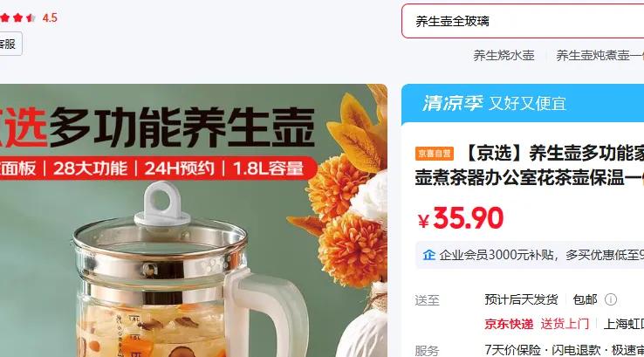Click the 京喜自营 badge
Screen dimensions: 644x357
pyautogui.click(x=434, y=154)
